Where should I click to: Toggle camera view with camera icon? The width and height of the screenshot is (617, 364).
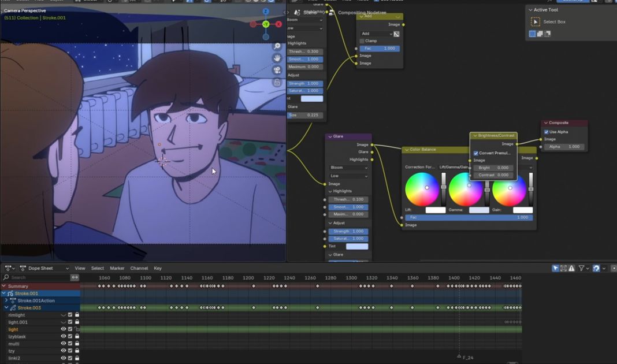click(277, 70)
